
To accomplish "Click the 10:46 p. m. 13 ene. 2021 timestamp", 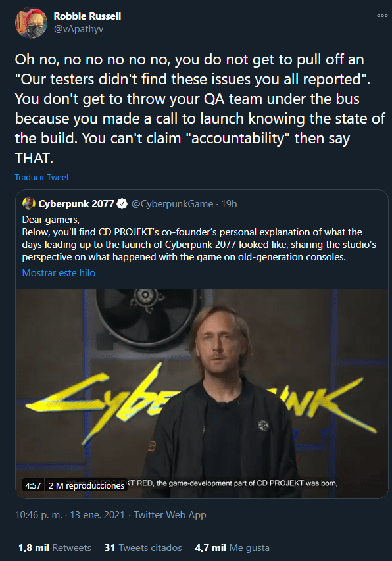I will 70,515.
